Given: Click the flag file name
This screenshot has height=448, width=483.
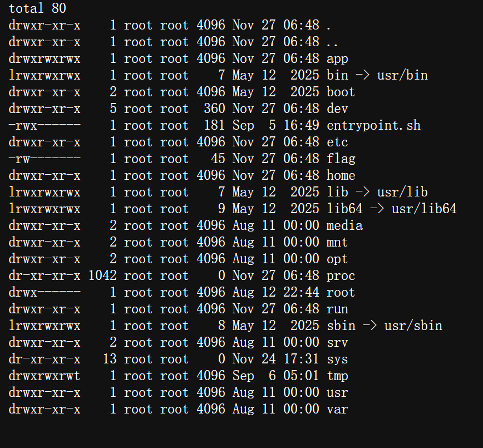Looking at the screenshot, I should tap(341, 159).
